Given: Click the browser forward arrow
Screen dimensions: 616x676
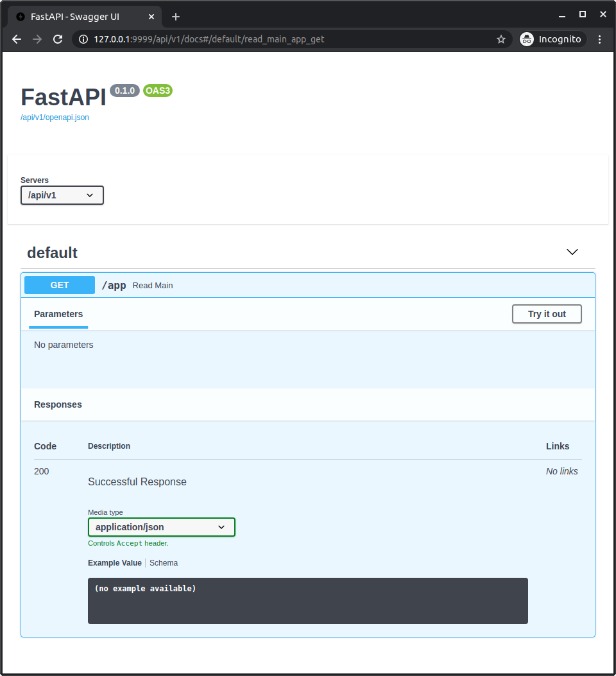Looking at the screenshot, I should coord(37,39).
